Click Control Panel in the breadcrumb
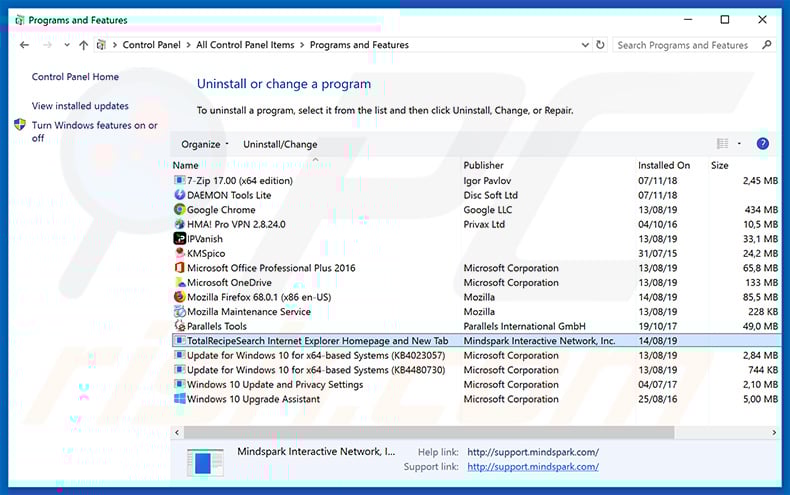This screenshot has height=495, width=790. pos(151,45)
